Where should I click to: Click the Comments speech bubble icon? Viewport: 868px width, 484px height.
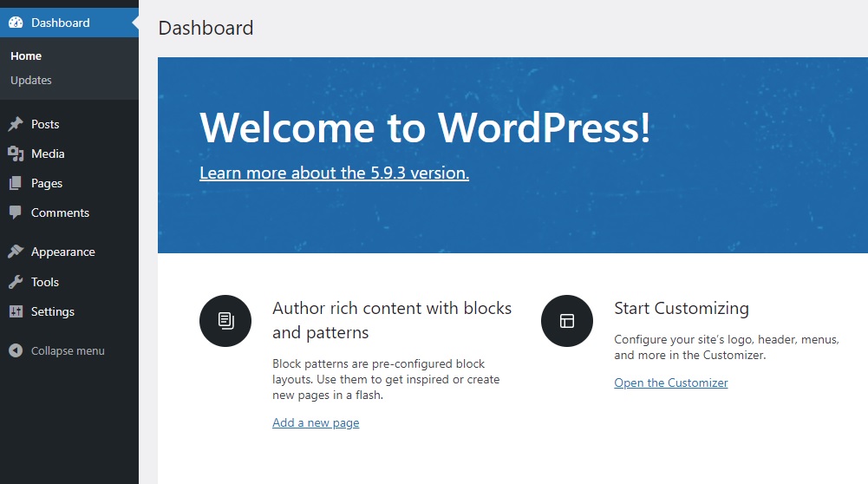click(x=16, y=213)
